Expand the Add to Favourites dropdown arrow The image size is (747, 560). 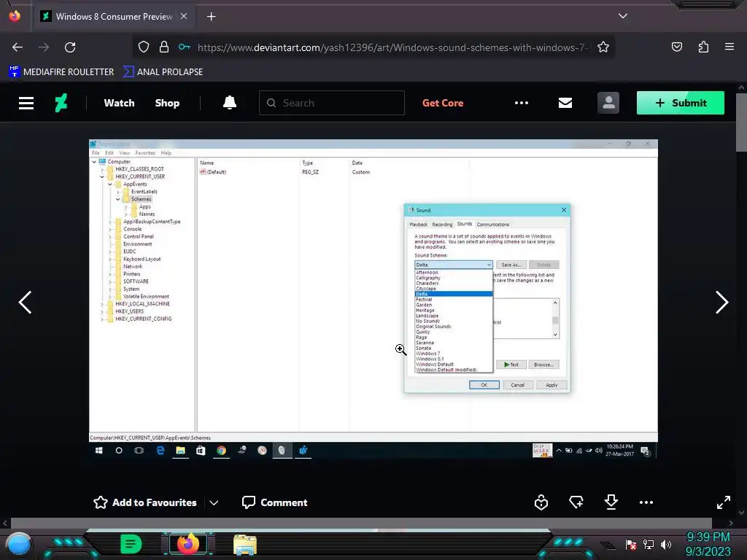point(214,503)
